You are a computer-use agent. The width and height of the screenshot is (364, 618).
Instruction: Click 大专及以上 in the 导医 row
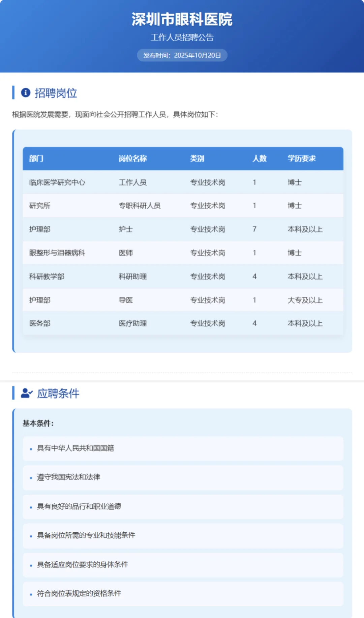[305, 300]
